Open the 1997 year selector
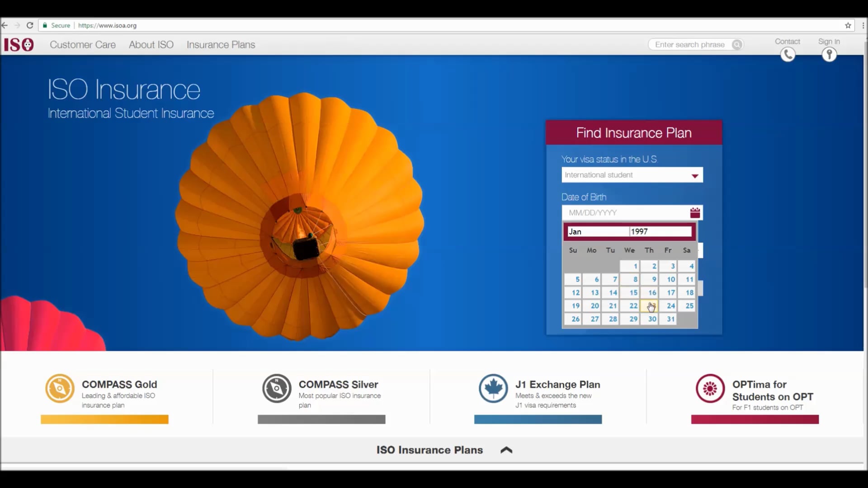 tap(660, 232)
